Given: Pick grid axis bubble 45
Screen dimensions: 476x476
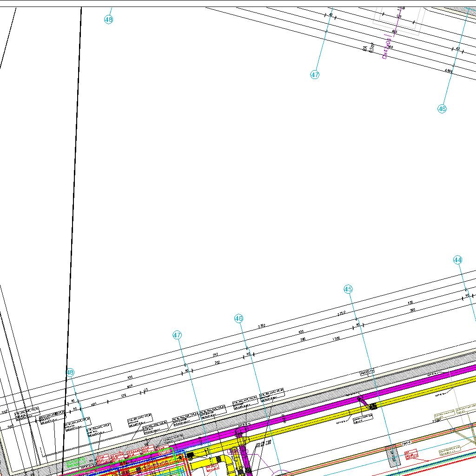Looking at the screenshot, I should [x=348, y=289].
